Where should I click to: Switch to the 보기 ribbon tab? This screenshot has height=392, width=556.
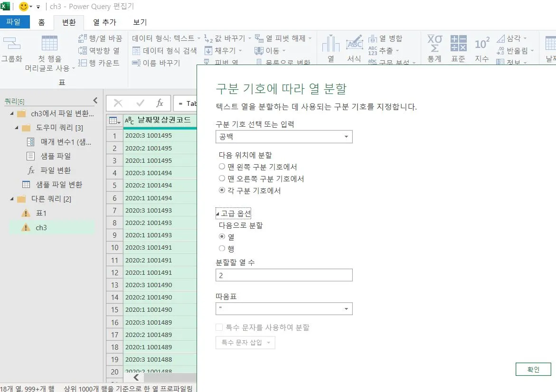[140, 22]
